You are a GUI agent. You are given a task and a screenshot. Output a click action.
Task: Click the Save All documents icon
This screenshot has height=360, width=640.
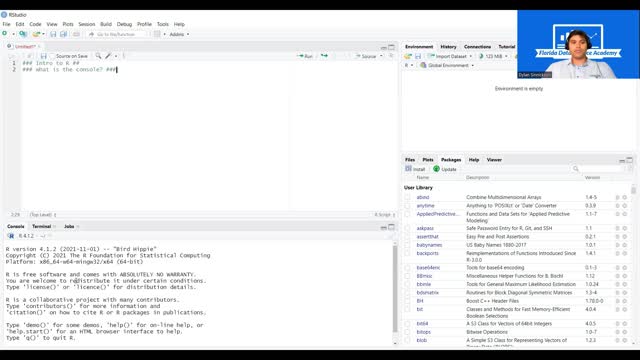click(63, 34)
